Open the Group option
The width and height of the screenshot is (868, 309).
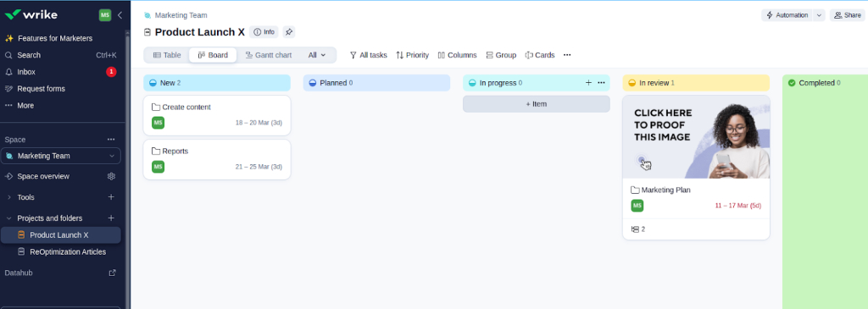[x=501, y=55]
